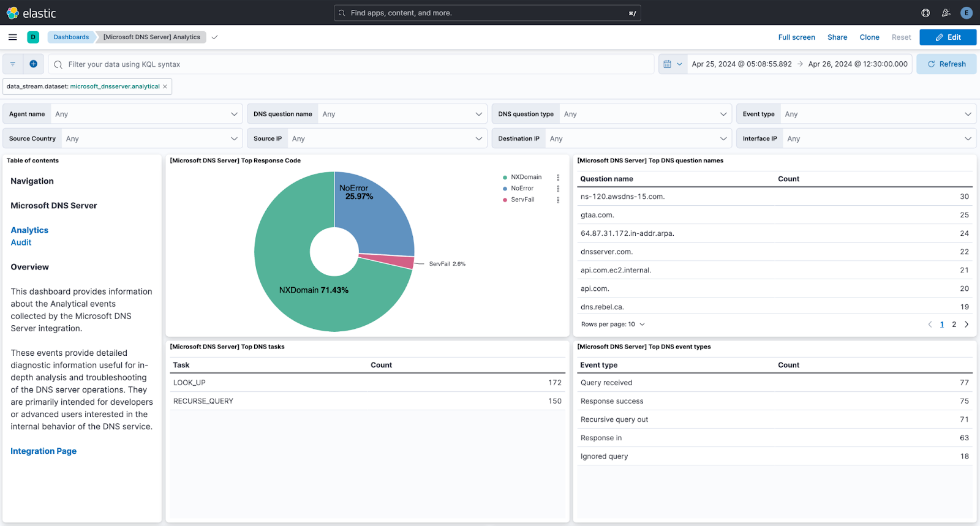Go to page 2 of question names
980x526 pixels.
[954, 325]
